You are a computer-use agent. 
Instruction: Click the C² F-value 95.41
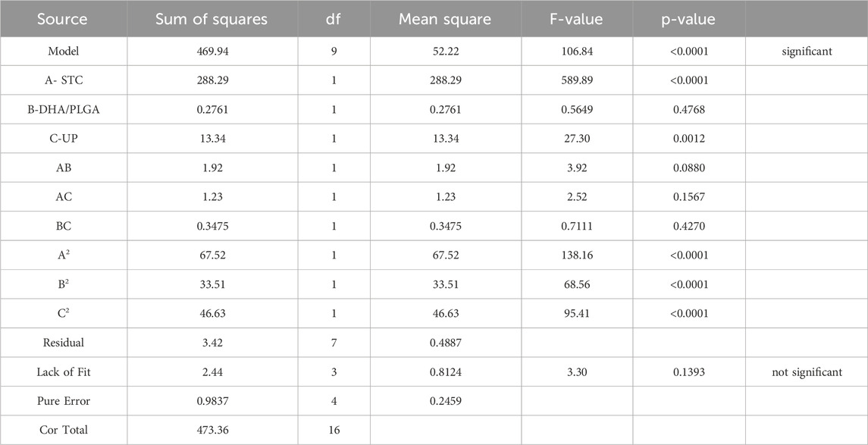point(577,313)
